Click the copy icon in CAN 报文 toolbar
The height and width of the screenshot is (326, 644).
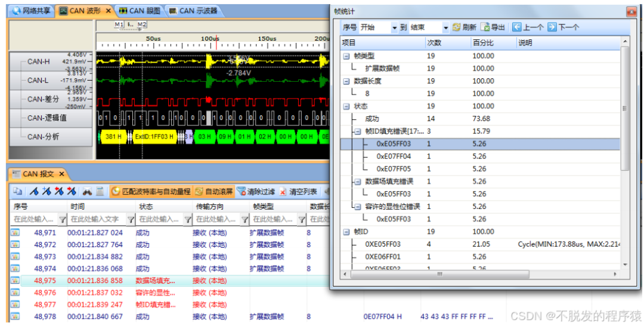click(x=17, y=192)
